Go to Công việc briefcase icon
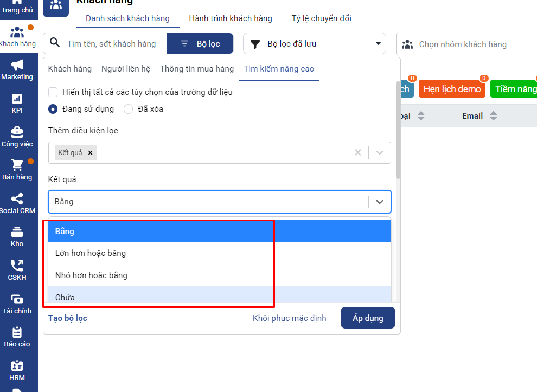The width and height of the screenshot is (537, 392). [x=17, y=132]
